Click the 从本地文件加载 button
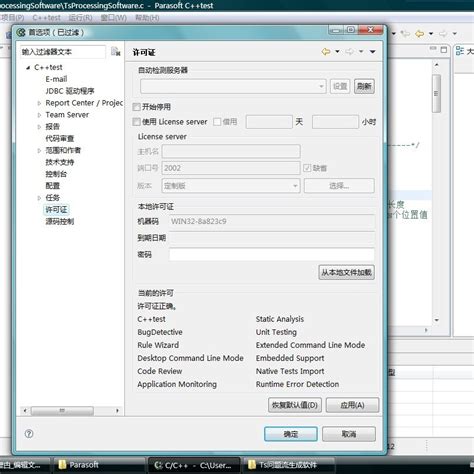The image size is (474, 474). point(346,272)
